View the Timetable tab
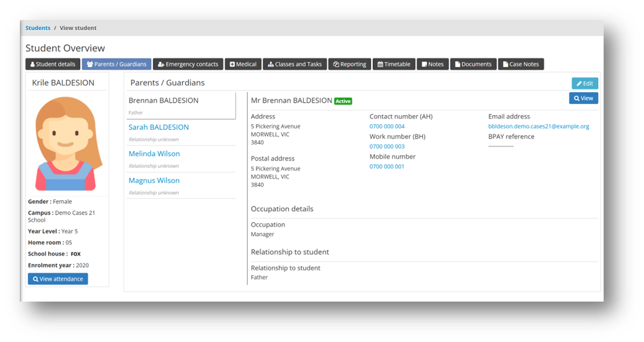The height and width of the screenshot is (342, 644). pos(394,64)
